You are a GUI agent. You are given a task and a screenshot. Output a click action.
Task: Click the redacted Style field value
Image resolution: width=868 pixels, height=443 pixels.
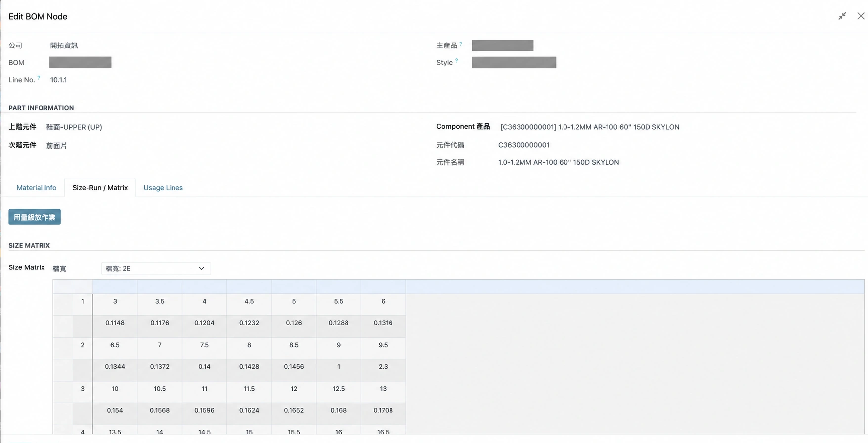point(514,62)
